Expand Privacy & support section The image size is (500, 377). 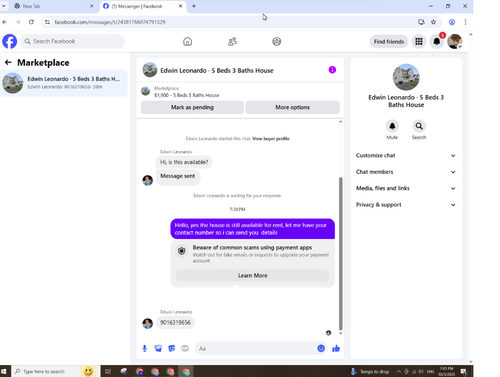(x=405, y=204)
